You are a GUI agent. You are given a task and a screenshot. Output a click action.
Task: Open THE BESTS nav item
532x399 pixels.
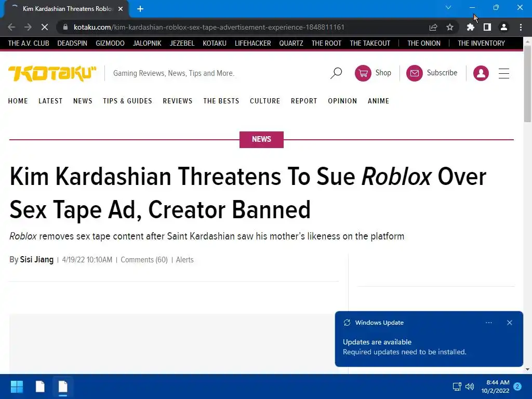[221, 101]
